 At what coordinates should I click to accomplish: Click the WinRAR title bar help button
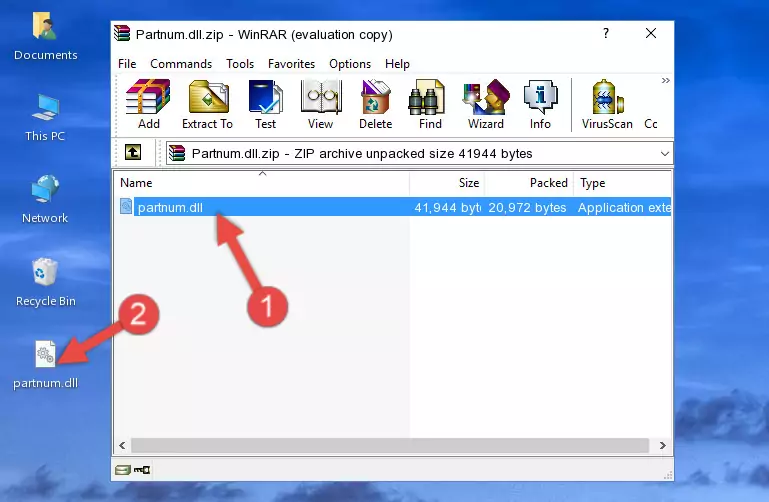[x=606, y=33]
